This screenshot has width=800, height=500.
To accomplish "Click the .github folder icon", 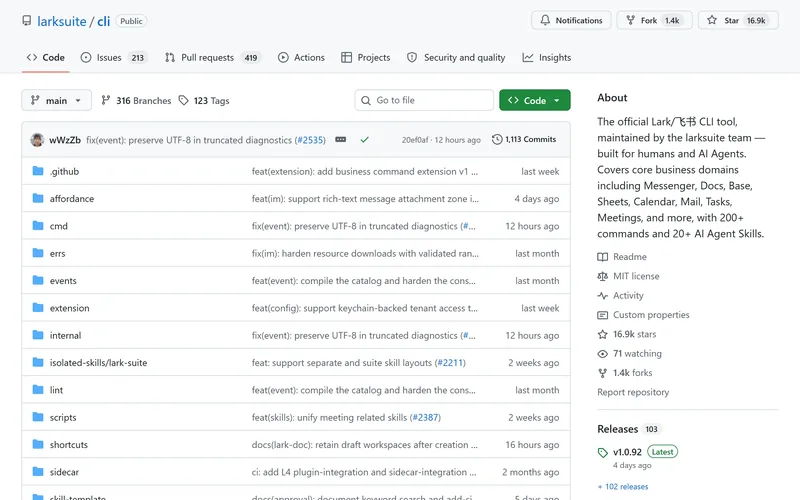I will 38,170.
